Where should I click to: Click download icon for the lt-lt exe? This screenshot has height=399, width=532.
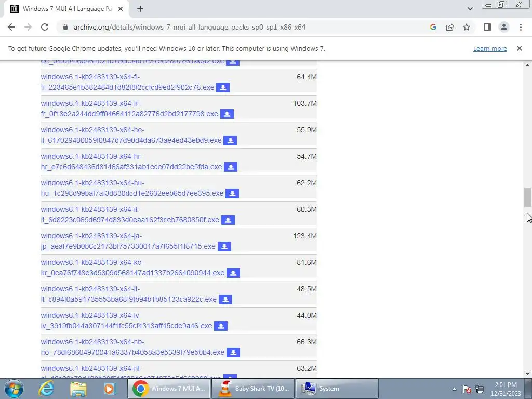coord(225,299)
